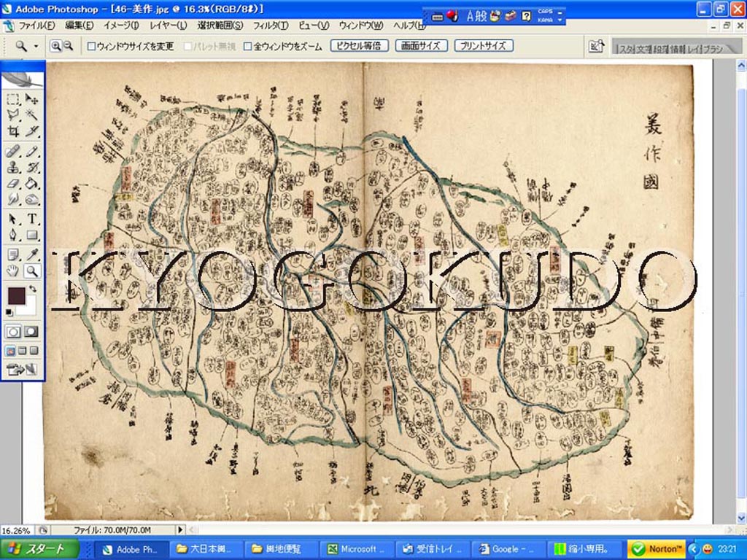Select the Type tool
The height and width of the screenshot is (560, 747).
click(x=32, y=219)
